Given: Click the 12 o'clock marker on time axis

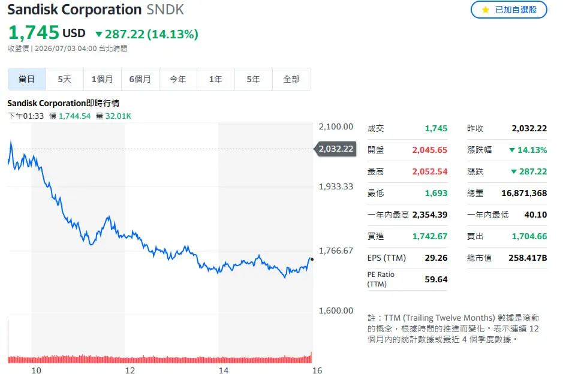Looking at the screenshot, I should [130, 370].
